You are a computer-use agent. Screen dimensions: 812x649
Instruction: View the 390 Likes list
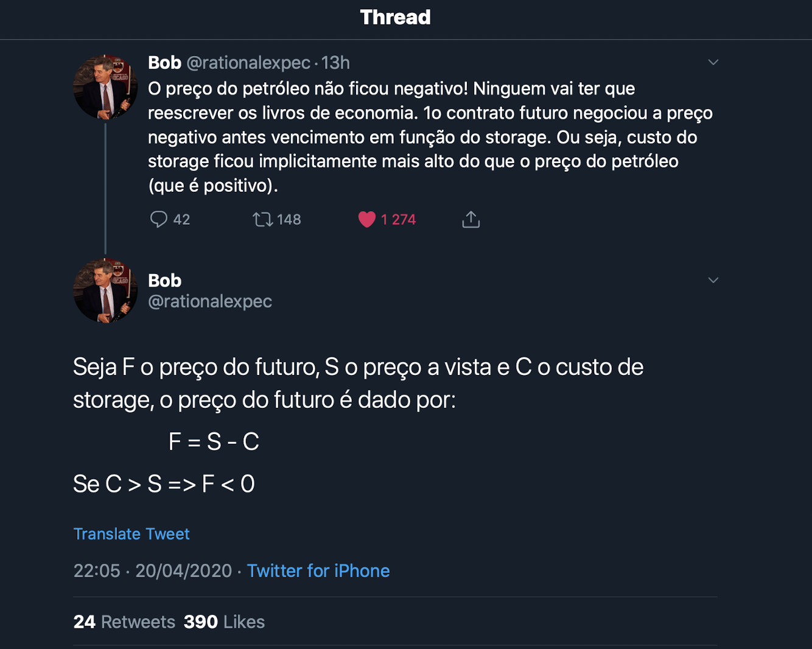coord(224,622)
